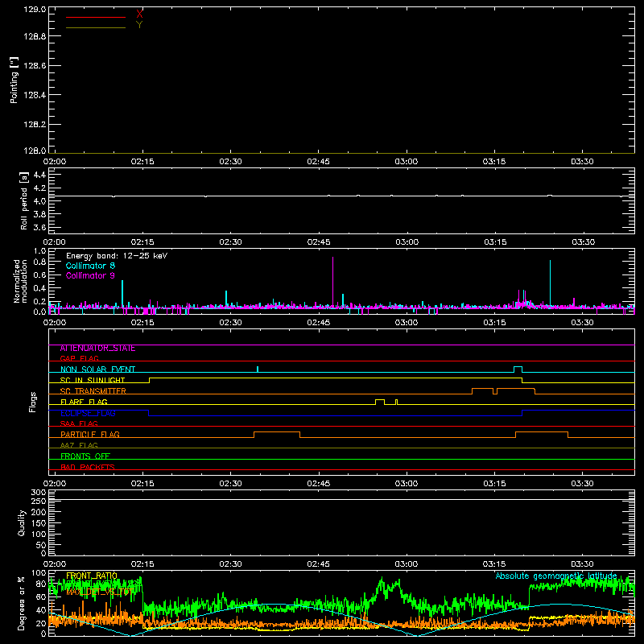Image resolution: width=644 pixels, height=644 pixels.
Task: Click the ATTENUATOR_STATE flag label
Action: pyautogui.click(x=97, y=349)
